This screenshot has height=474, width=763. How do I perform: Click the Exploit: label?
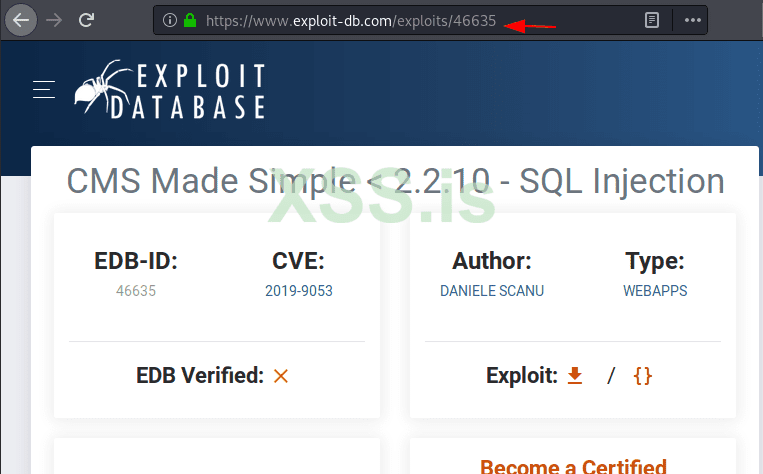522,376
